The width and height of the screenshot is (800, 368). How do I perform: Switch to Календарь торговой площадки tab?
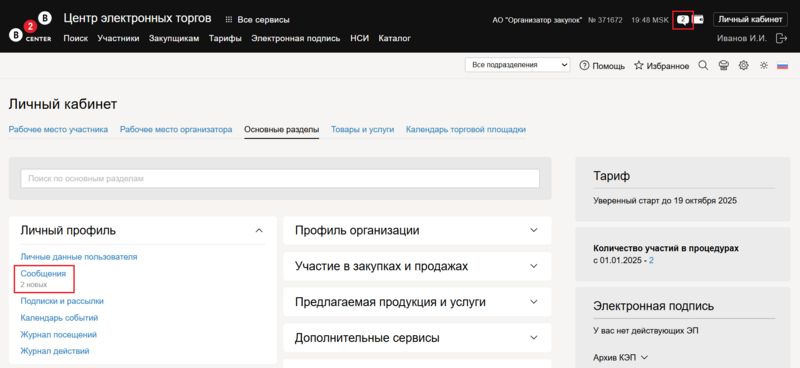point(466,130)
